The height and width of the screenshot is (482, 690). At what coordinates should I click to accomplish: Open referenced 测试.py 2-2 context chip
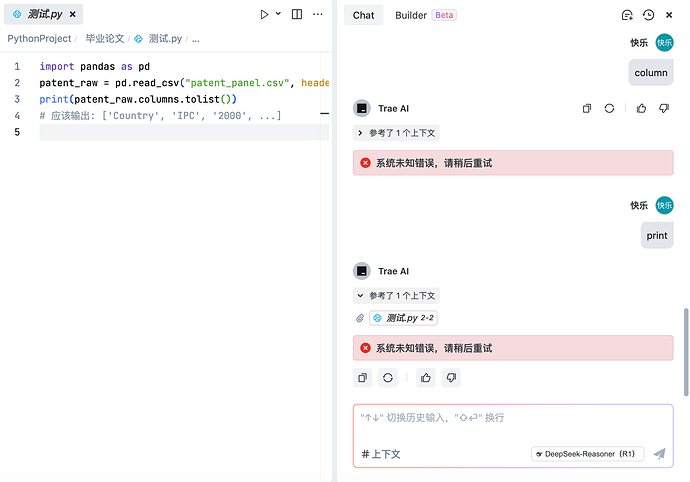pos(403,318)
